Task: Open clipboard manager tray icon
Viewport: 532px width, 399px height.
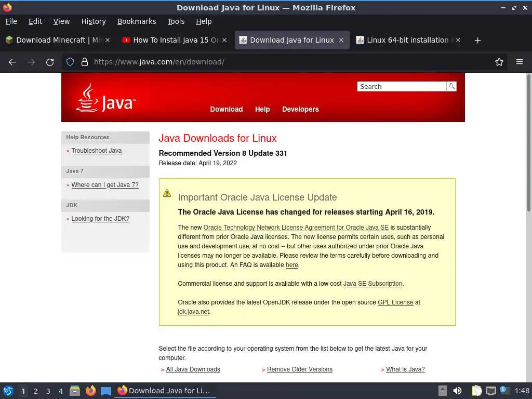Action: point(477,391)
